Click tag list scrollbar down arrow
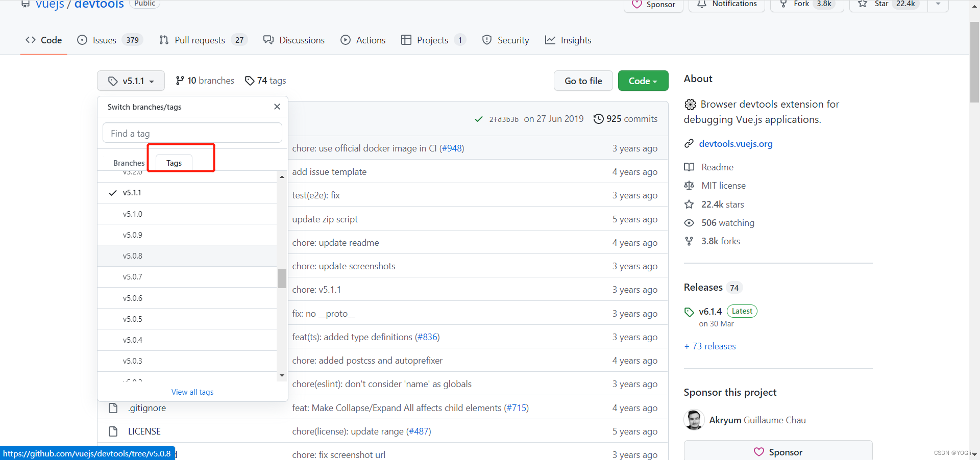Image resolution: width=980 pixels, height=460 pixels. point(282,375)
